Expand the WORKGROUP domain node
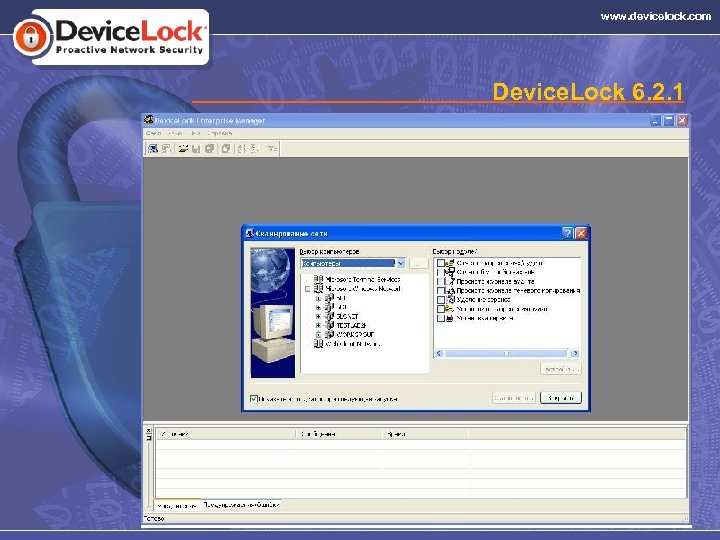This screenshot has width=720, height=540. (318, 335)
